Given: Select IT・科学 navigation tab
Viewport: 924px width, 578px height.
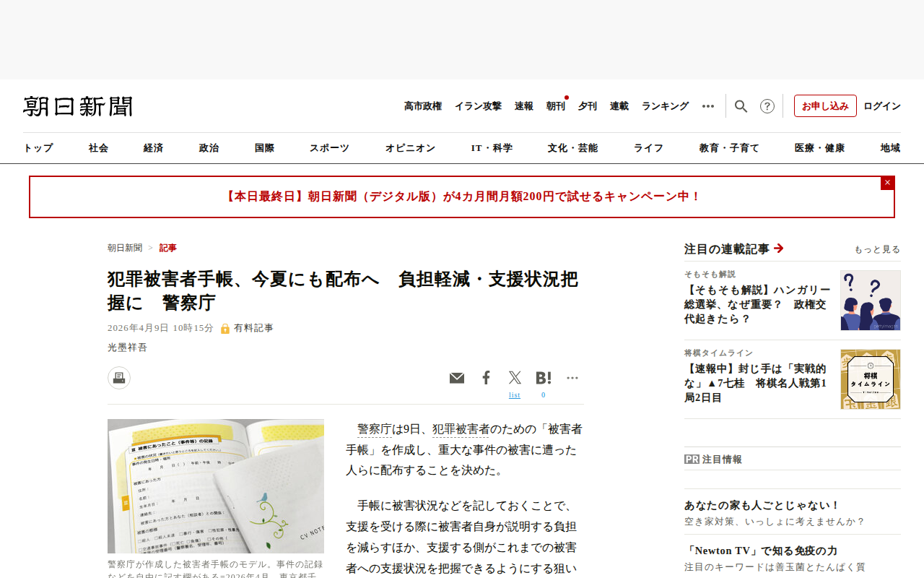Looking at the screenshot, I should click(x=492, y=148).
